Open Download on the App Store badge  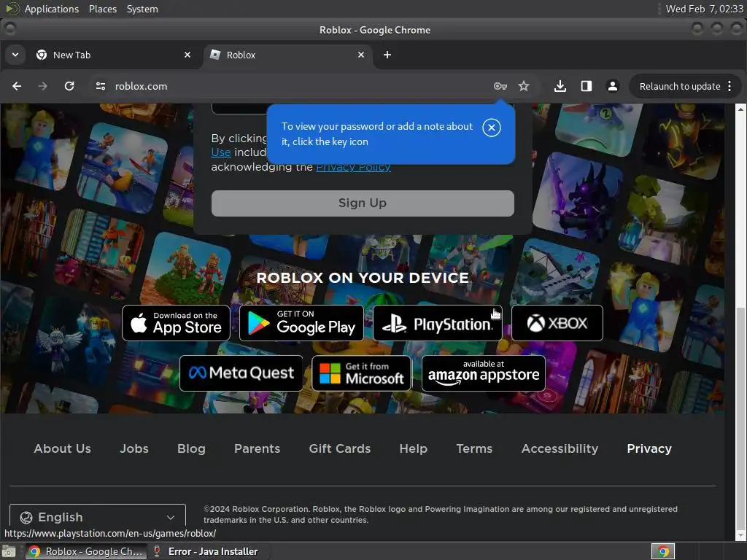pyautogui.click(x=177, y=323)
